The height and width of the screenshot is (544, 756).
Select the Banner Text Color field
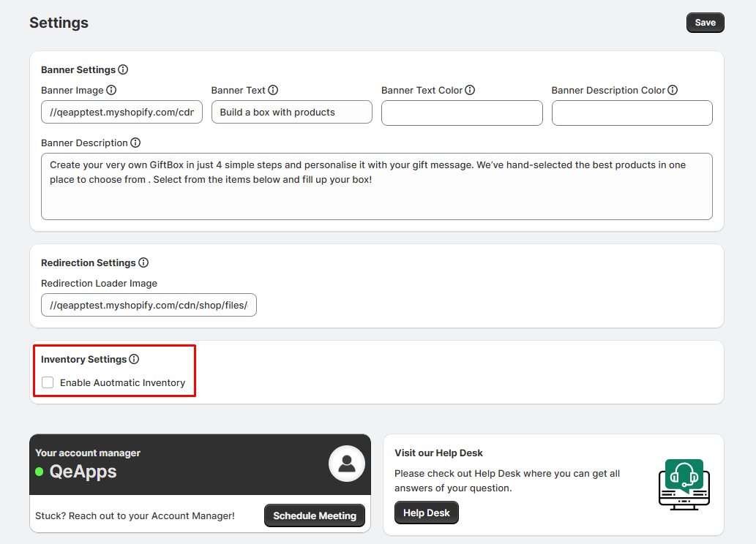pos(462,113)
